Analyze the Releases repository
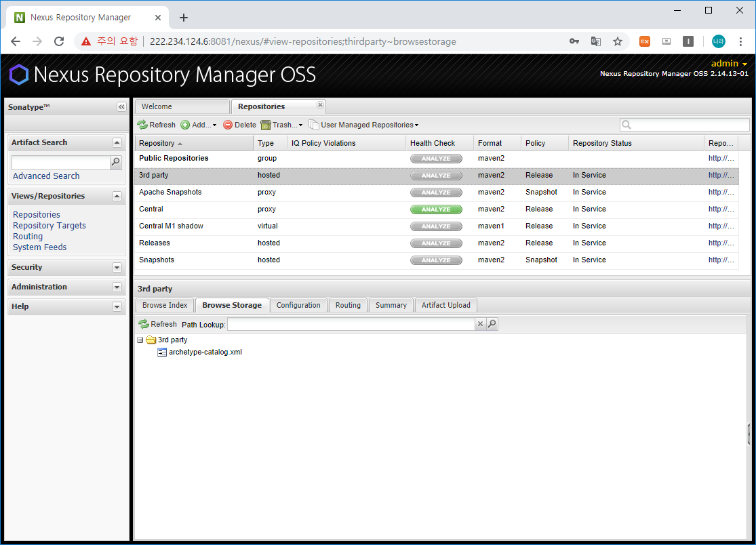 point(436,243)
